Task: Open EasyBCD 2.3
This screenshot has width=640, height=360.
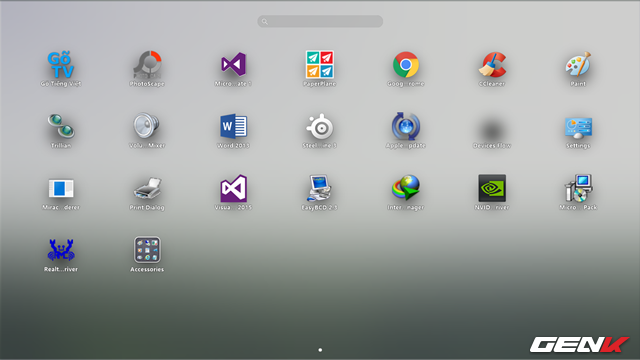Action: tap(320, 188)
